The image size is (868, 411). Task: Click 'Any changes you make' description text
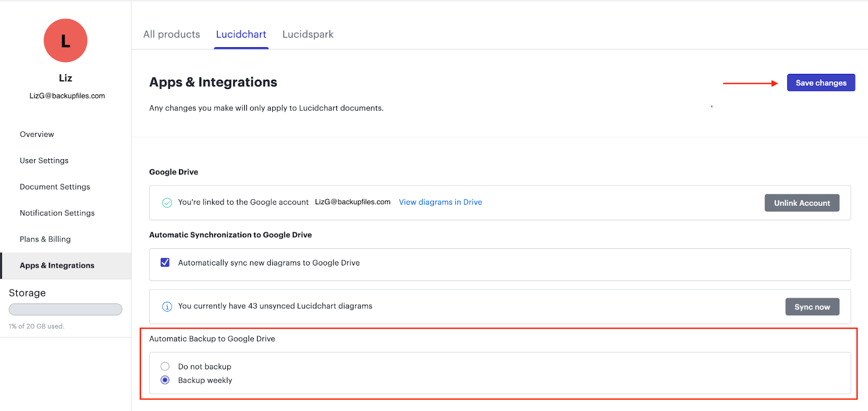click(266, 108)
